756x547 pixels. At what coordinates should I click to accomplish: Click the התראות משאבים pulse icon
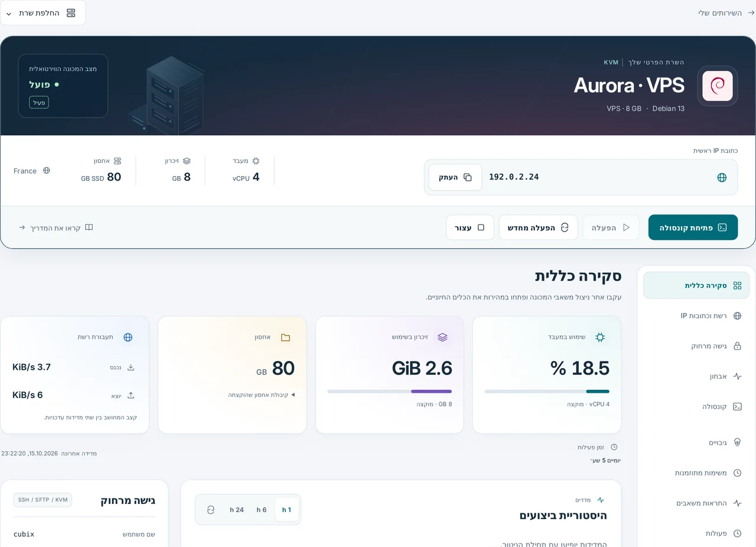coord(737,503)
